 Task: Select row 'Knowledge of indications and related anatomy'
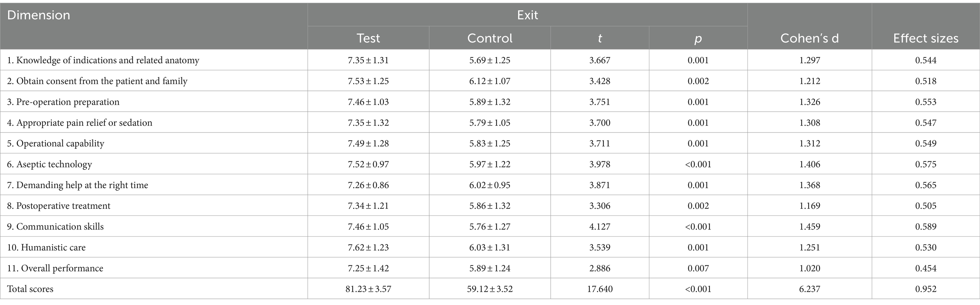490,60
